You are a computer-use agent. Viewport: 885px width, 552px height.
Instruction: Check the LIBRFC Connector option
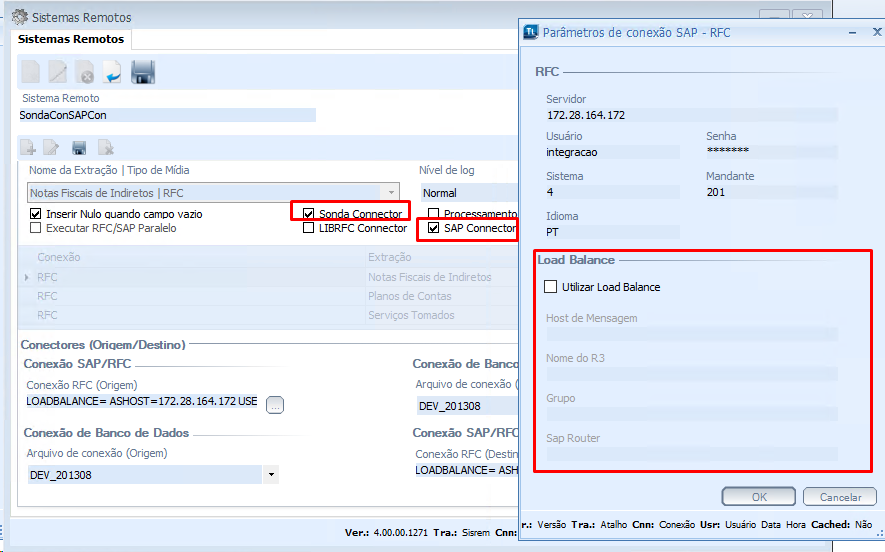point(309,228)
